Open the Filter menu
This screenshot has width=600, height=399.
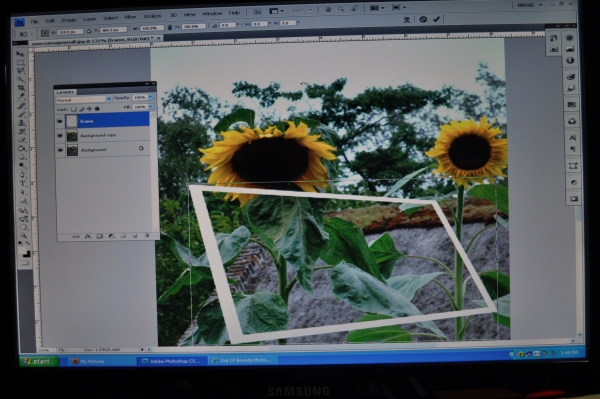click(x=130, y=17)
